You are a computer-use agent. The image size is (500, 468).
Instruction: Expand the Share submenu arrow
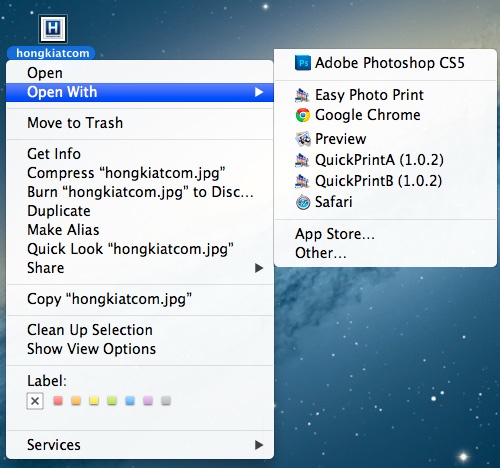click(x=259, y=268)
